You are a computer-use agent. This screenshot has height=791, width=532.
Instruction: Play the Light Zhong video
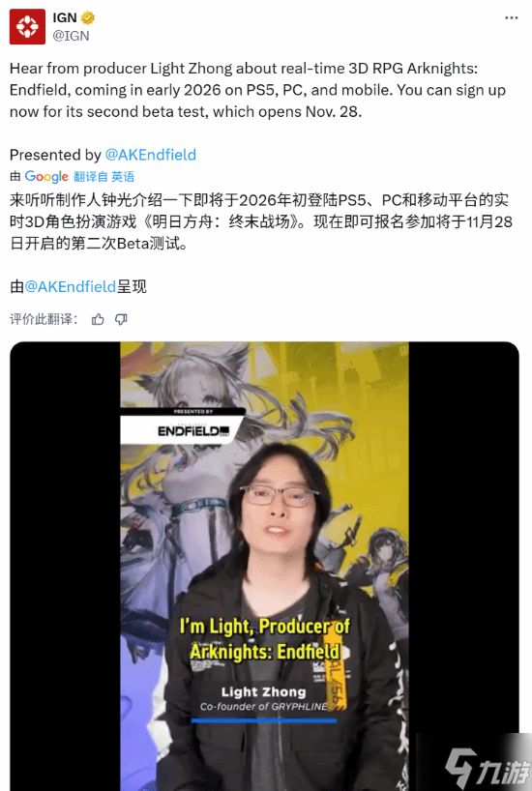[264, 566]
